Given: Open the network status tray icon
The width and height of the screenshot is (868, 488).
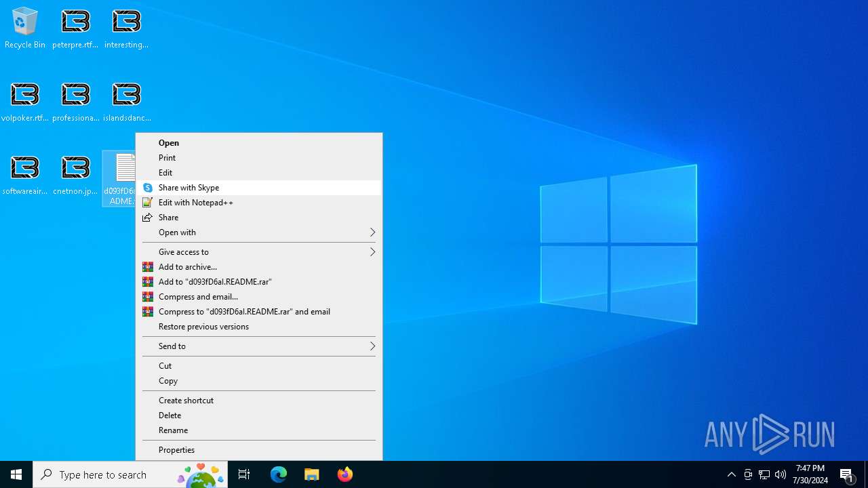Looking at the screenshot, I should [764, 474].
